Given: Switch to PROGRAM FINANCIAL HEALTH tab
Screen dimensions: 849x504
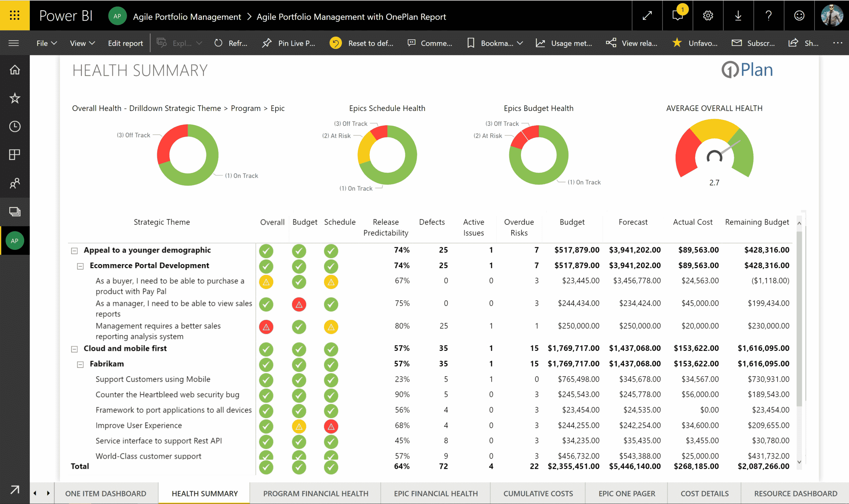Looking at the screenshot, I should tap(316, 493).
